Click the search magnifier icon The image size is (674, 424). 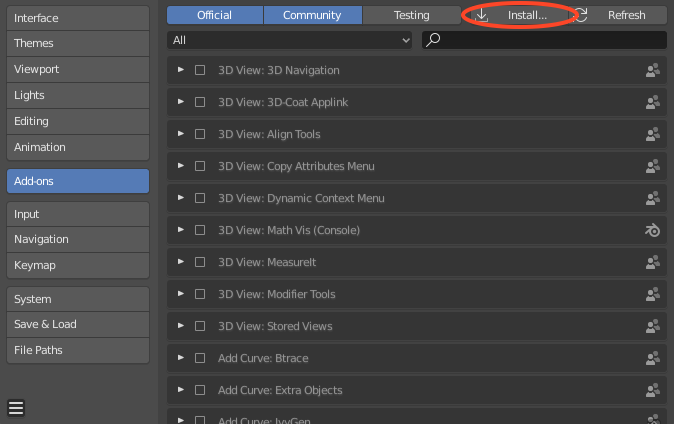pos(433,40)
